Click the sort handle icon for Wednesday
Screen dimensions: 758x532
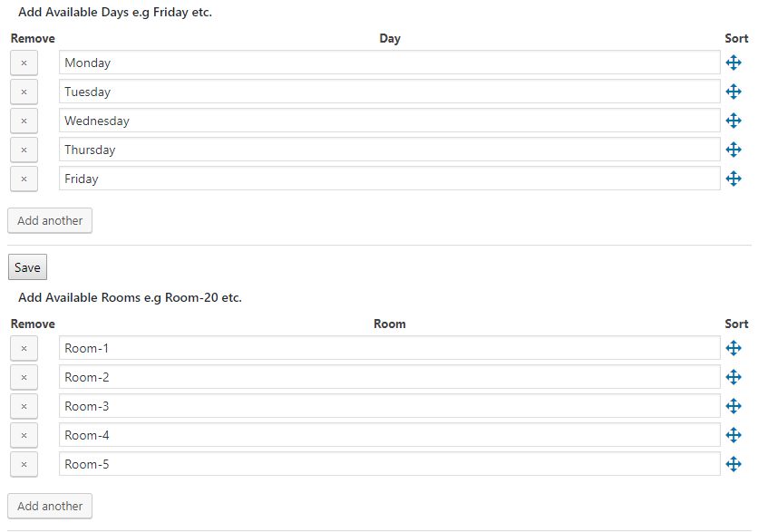pyautogui.click(x=734, y=121)
